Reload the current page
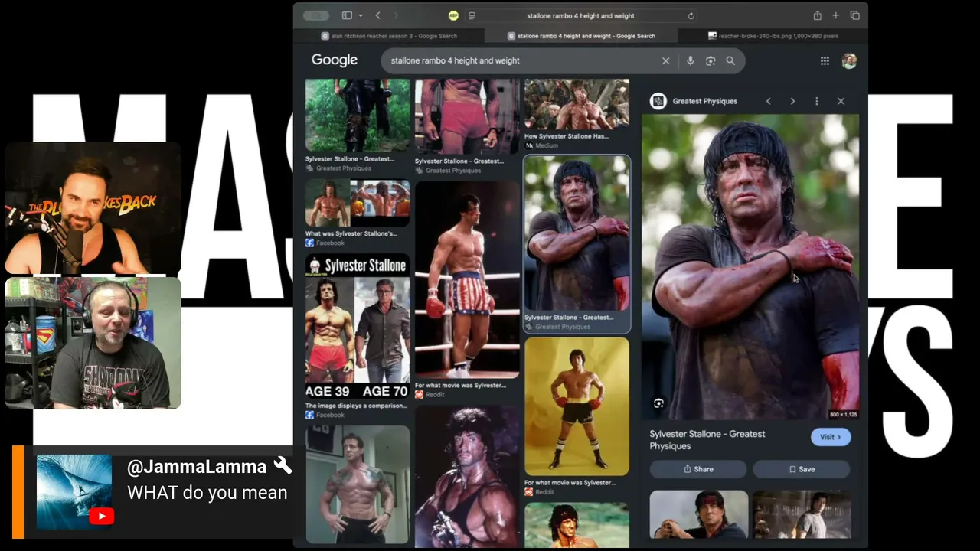This screenshot has width=980, height=551. (x=691, y=15)
